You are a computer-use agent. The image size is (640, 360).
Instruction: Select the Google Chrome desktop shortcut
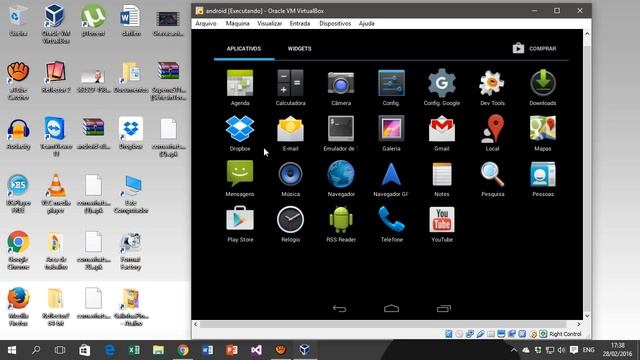tap(18, 250)
